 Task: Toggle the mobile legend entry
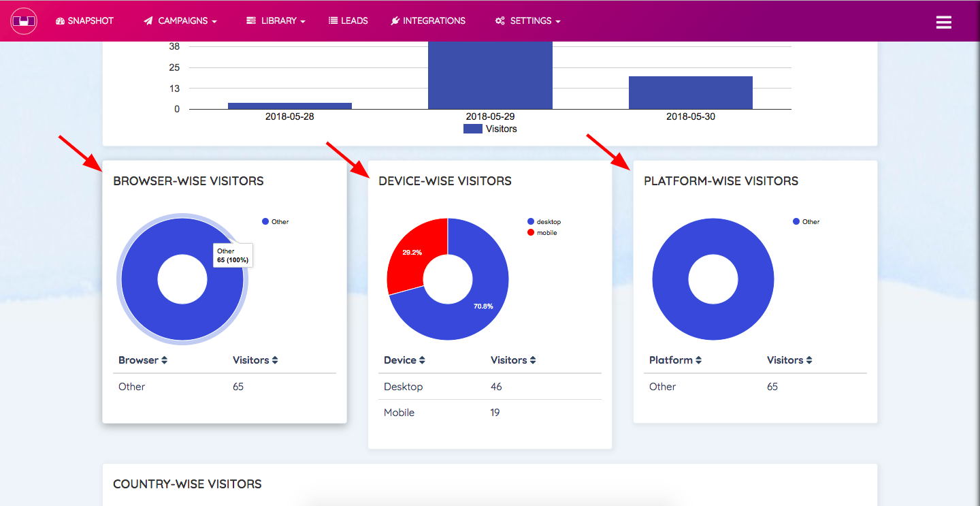(x=542, y=233)
